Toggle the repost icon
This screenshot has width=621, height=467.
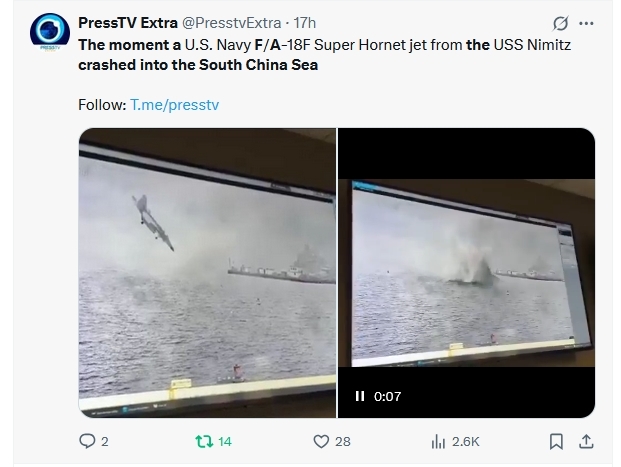tap(204, 441)
